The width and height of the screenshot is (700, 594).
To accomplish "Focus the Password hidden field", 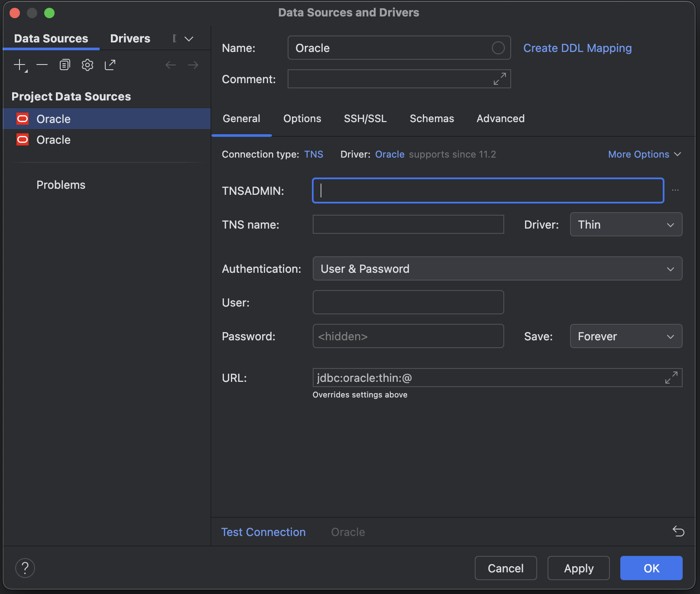I will click(408, 336).
